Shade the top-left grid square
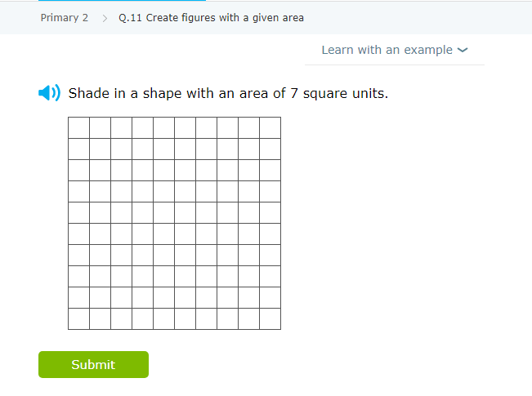Image resolution: width=532 pixels, height=396 pixels. (x=78, y=127)
